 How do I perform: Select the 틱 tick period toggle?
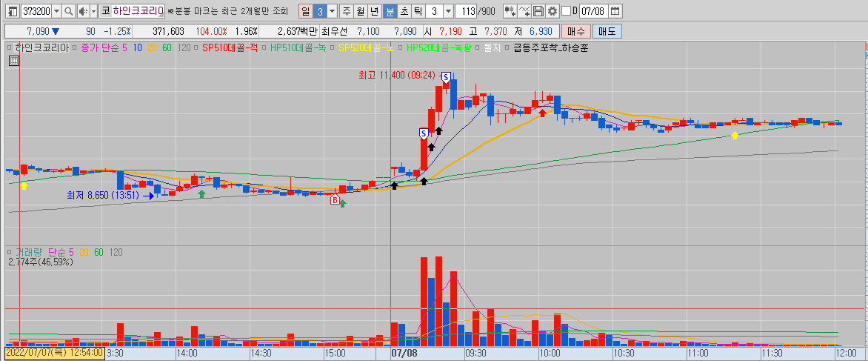pyautogui.click(x=418, y=10)
